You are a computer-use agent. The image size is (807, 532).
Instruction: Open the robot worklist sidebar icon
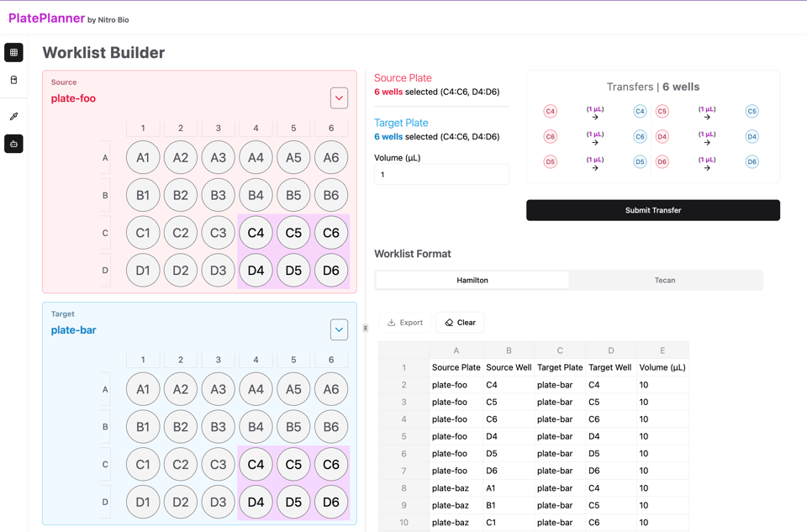(x=13, y=144)
